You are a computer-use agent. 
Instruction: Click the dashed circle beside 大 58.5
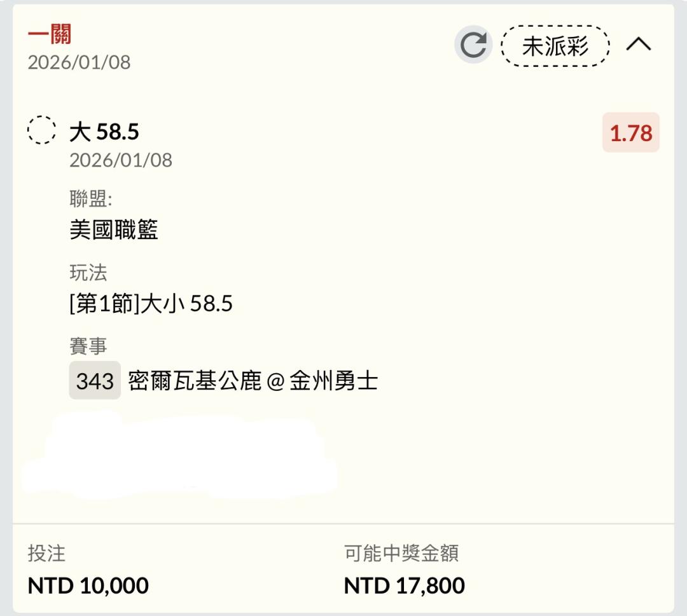(41, 131)
